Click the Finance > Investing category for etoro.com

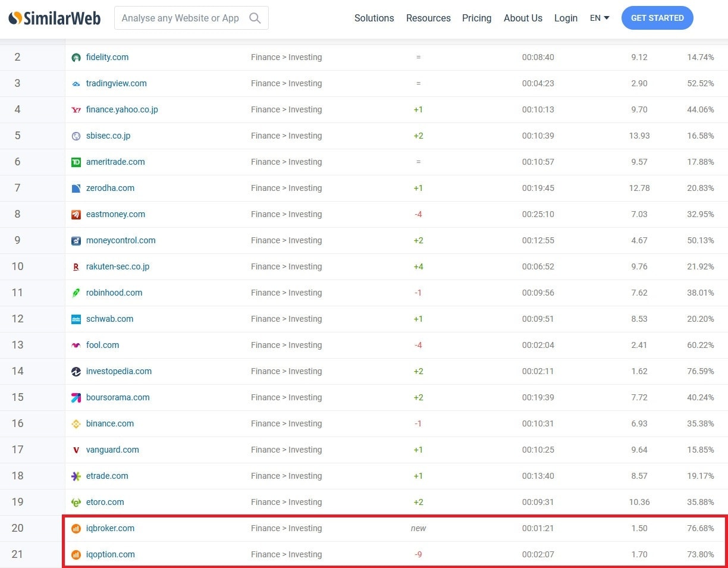point(286,502)
